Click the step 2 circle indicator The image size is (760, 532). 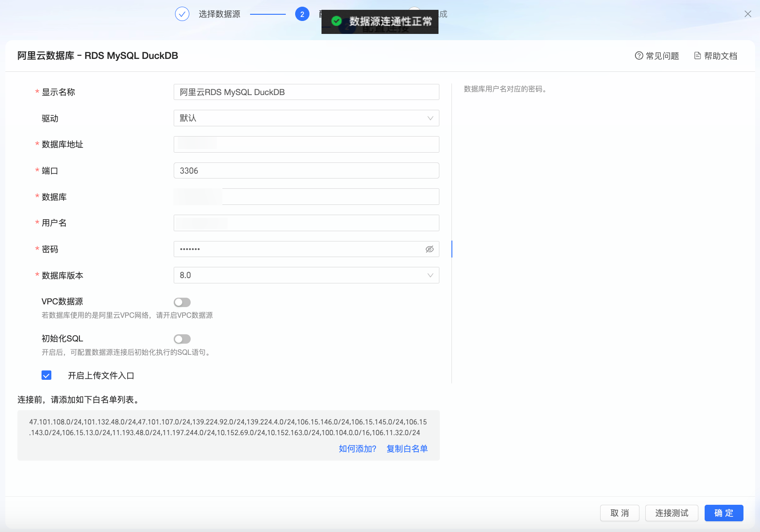click(x=302, y=14)
